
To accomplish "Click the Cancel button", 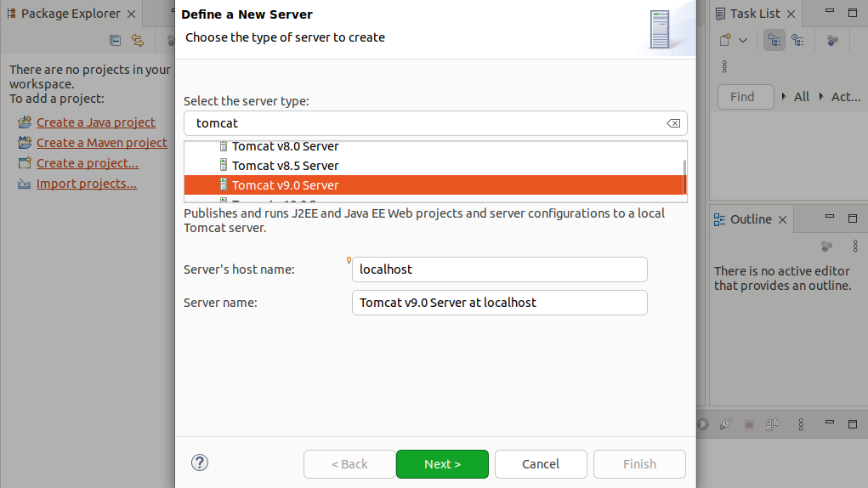I will 541,463.
